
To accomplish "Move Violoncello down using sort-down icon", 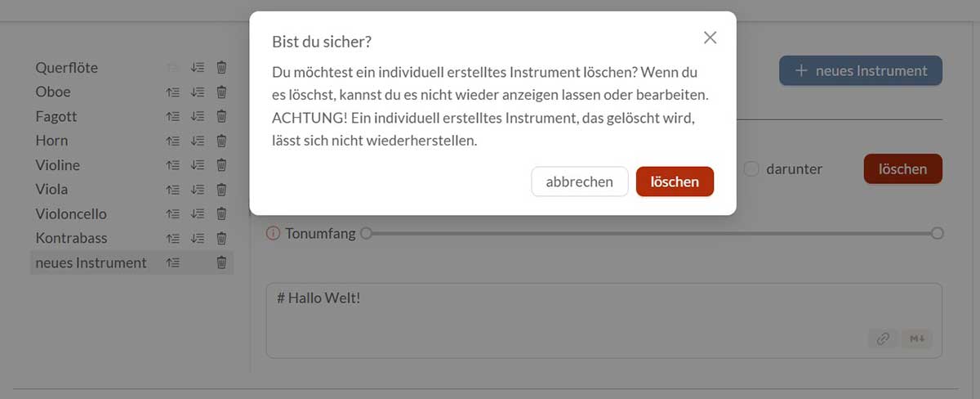I will [197, 214].
